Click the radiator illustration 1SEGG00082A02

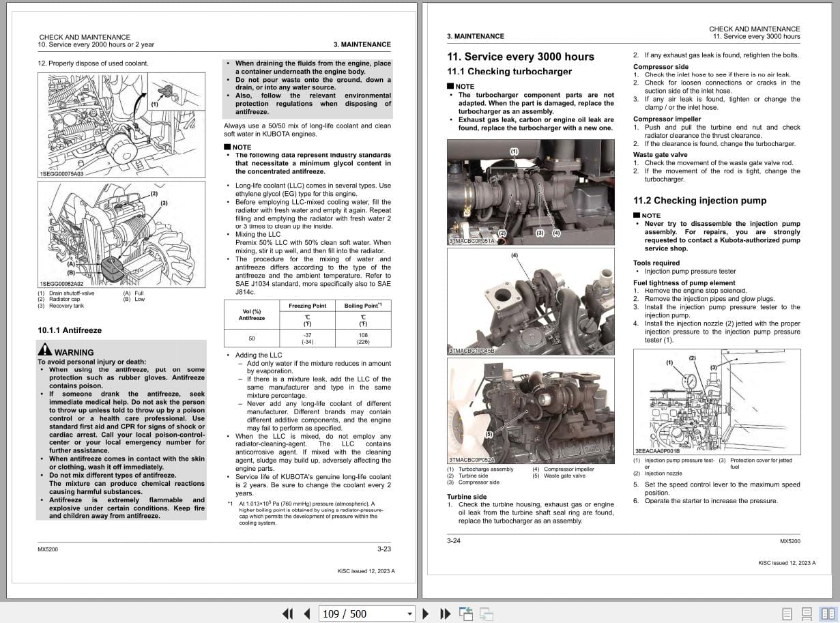(x=121, y=235)
